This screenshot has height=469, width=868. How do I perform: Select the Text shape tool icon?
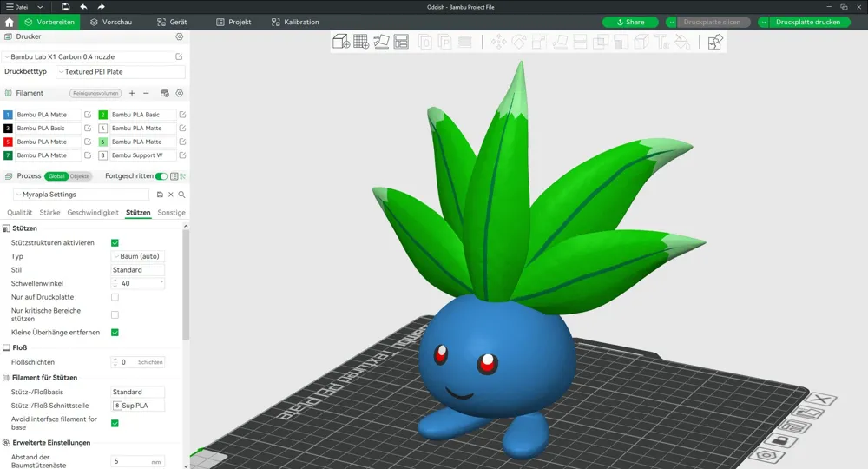[662, 42]
